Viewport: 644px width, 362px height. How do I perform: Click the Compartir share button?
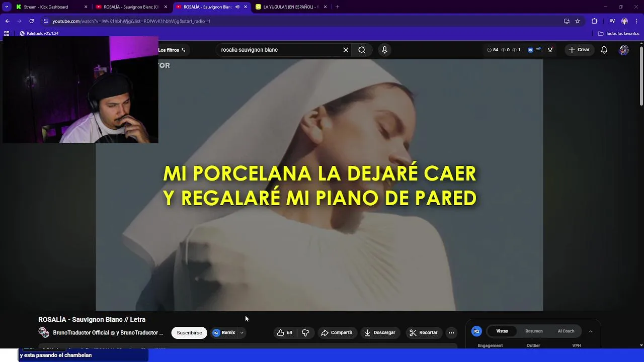coord(337,333)
